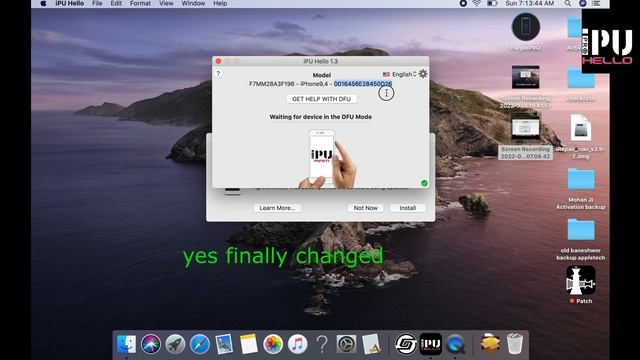640x360 pixels.
Task: Open Music app in Dock
Action: click(x=298, y=344)
